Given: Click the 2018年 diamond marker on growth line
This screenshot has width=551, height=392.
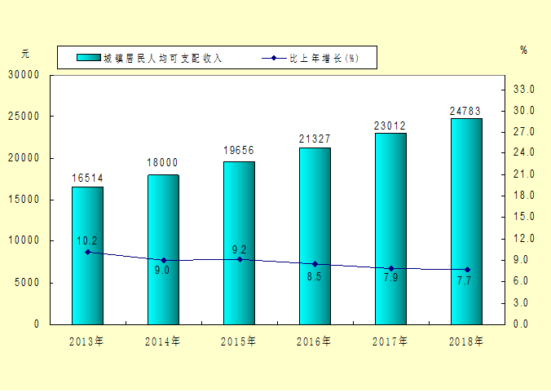Looking at the screenshot, I should coord(467,270).
